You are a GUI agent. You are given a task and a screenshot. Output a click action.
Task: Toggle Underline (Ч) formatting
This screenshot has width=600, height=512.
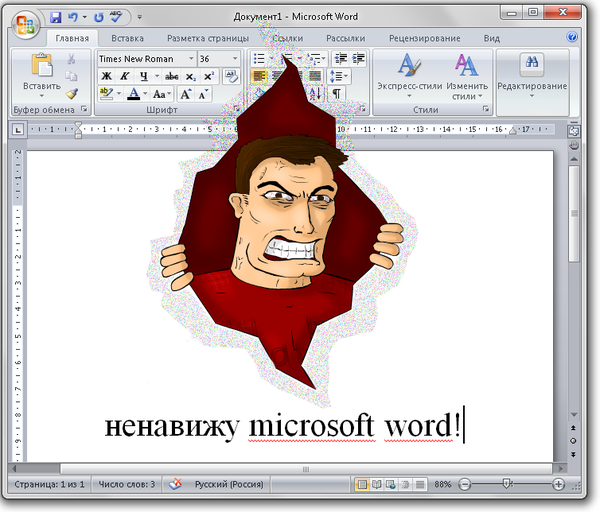145,76
